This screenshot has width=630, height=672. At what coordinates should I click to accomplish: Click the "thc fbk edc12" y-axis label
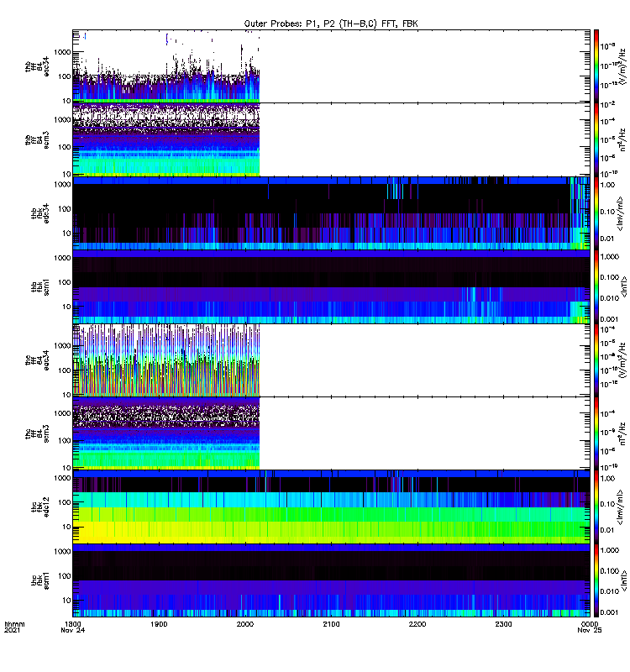coord(39,507)
